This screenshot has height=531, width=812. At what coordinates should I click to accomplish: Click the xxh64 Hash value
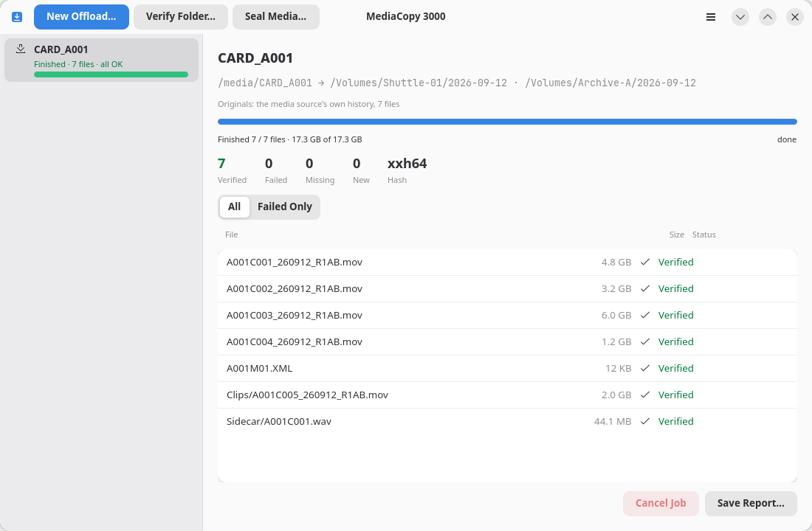click(407, 164)
